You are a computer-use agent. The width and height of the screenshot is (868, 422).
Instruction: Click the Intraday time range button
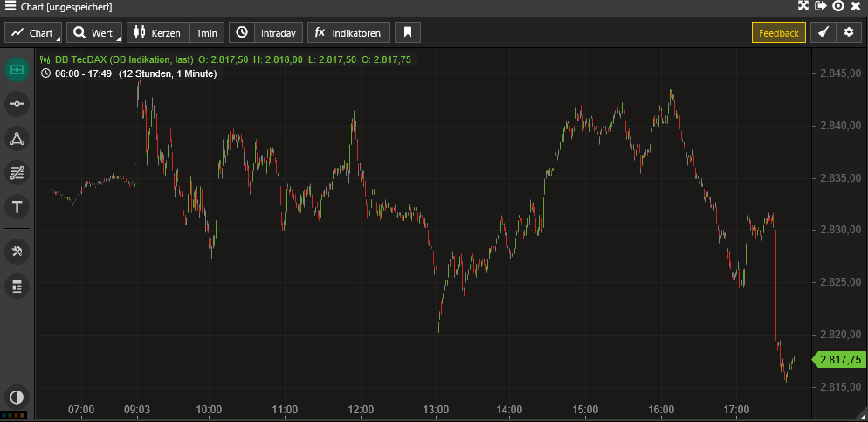[x=266, y=33]
